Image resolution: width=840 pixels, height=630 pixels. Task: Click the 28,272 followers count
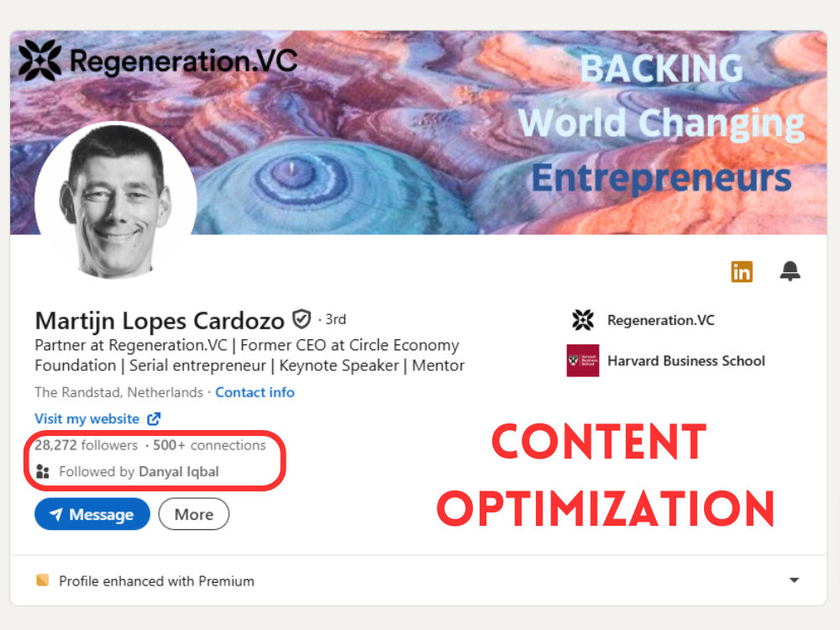point(87,445)
